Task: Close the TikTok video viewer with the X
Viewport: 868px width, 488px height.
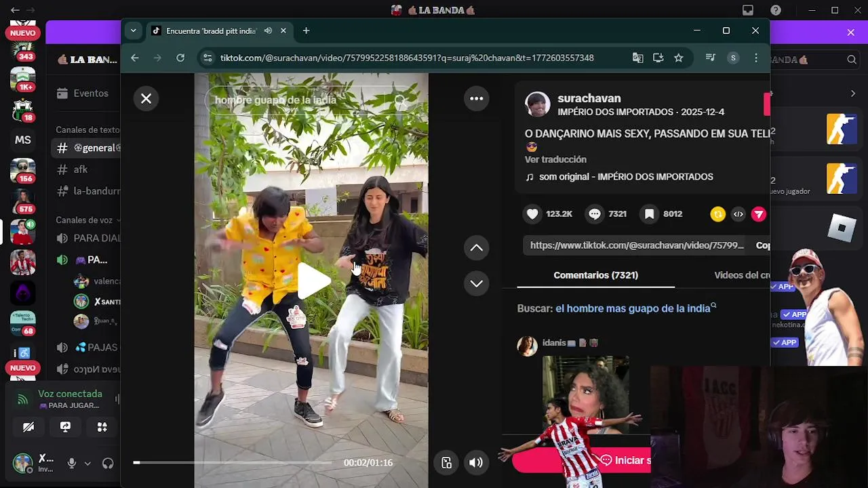Action: (146, 99)
